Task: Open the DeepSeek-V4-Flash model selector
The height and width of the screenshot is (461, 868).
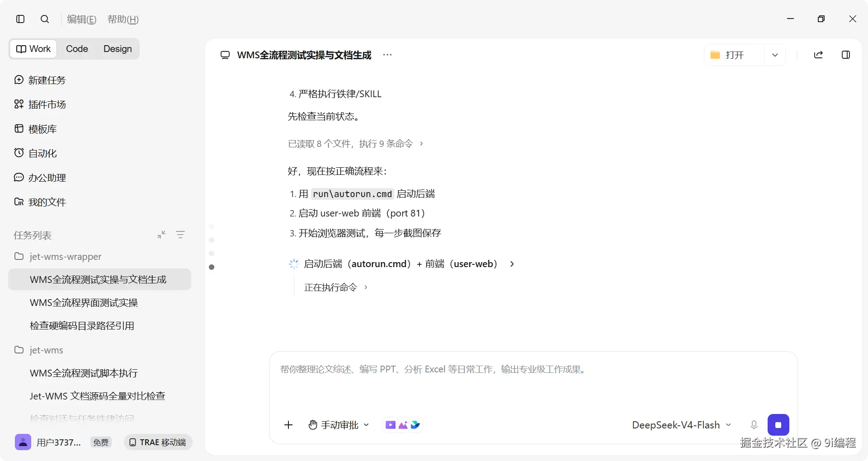Action: coord(681,425)
